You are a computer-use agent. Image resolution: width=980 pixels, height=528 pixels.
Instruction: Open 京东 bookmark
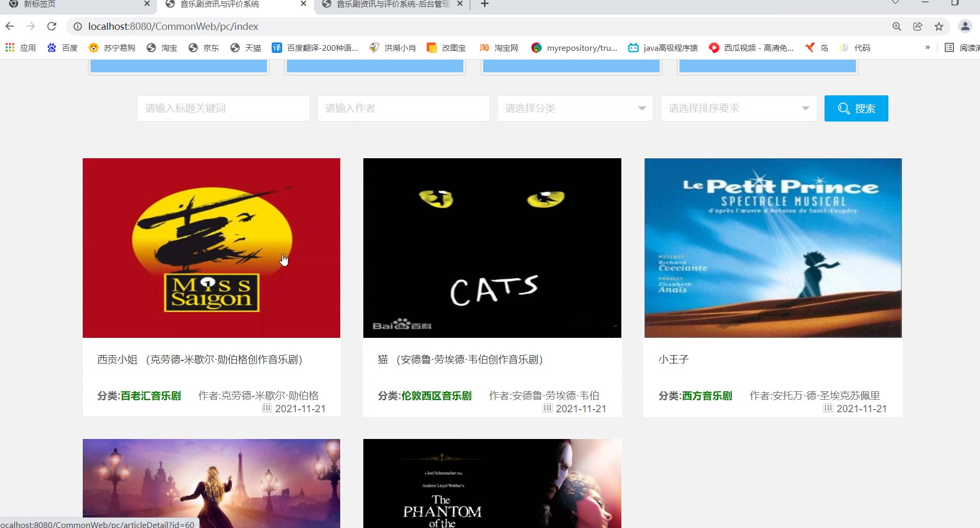[x=204, y=48]
